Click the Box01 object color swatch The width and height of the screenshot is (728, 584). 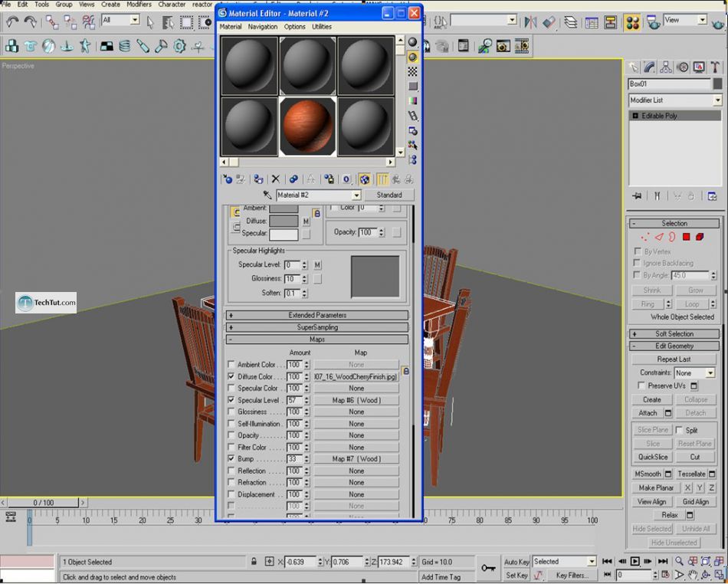[x=718, y=84]
